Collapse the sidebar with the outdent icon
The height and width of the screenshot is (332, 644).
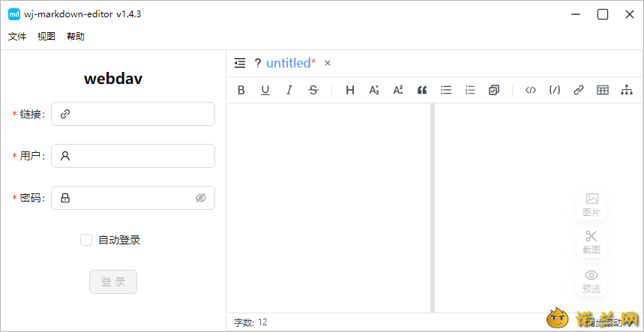click(x=240, y=63)
